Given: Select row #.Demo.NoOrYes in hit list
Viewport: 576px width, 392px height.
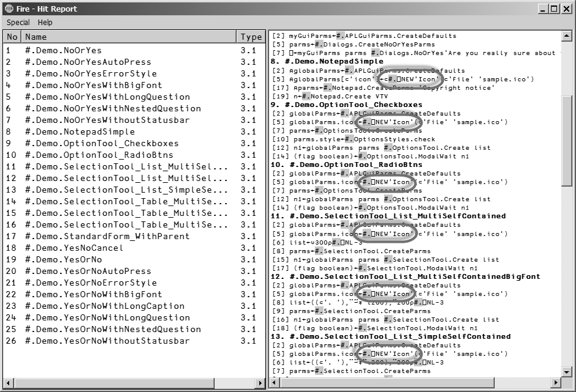Looking at the screenshot, I should coord(134,50).
